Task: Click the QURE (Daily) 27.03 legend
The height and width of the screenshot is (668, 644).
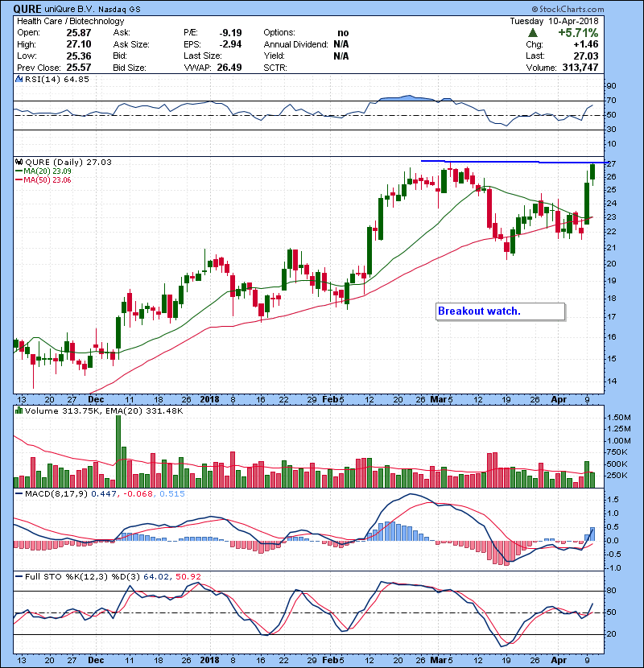Action: (x=68, y=163)
